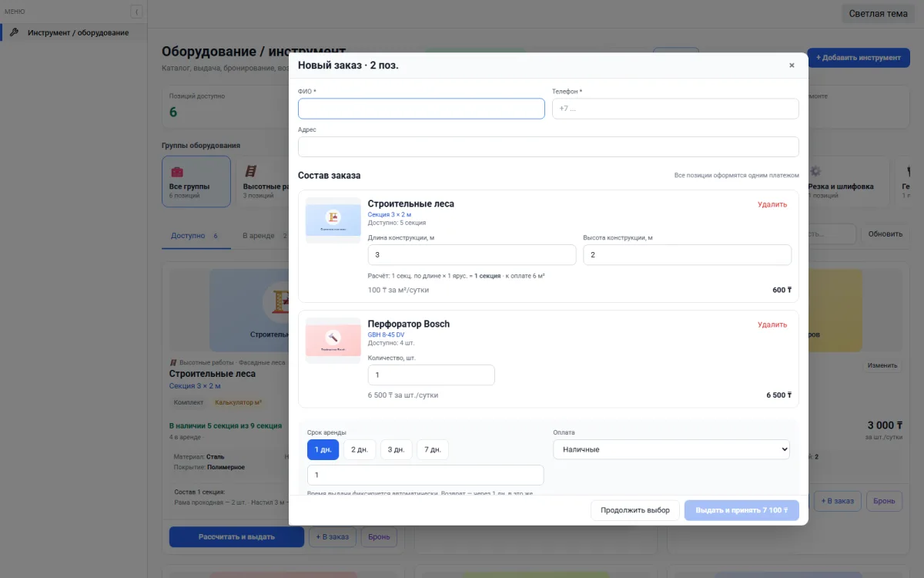This screenshot has height=578, width=924.
Task: Switch to В аренде tab
Action: tap(264, 236)
